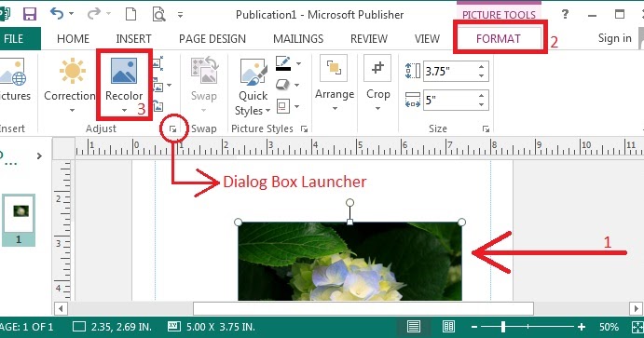The image size is (644, 338).
Task: Open the Recolor picture options
Action: (x=124, y=86)
